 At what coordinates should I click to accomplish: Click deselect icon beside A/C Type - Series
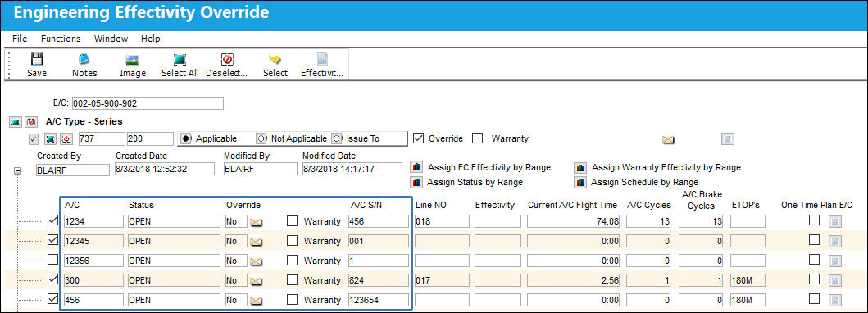[x=30, y=121]
